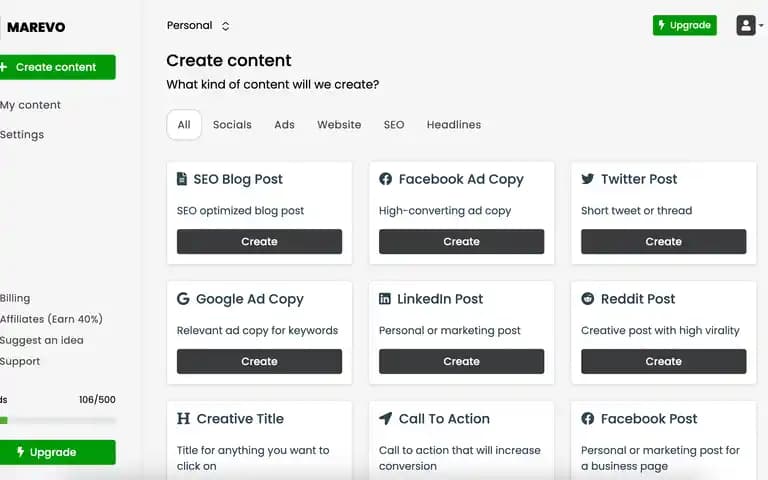Click the Creative Title H icon
The image size is (768, 480).
(x=183, y=418)
